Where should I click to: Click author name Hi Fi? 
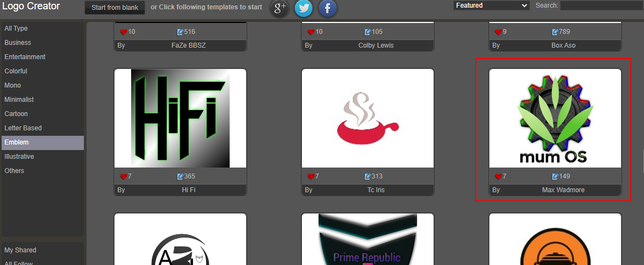pos(188,190)
